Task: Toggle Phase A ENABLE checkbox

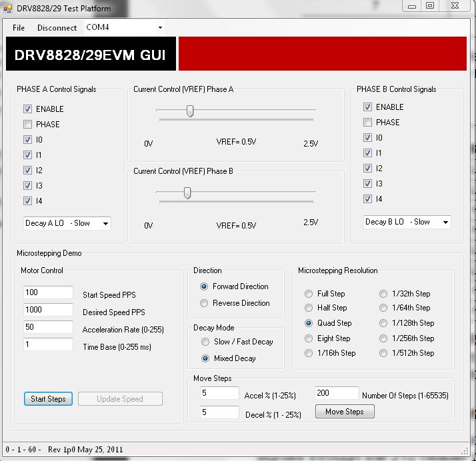Action: point(27,109)
